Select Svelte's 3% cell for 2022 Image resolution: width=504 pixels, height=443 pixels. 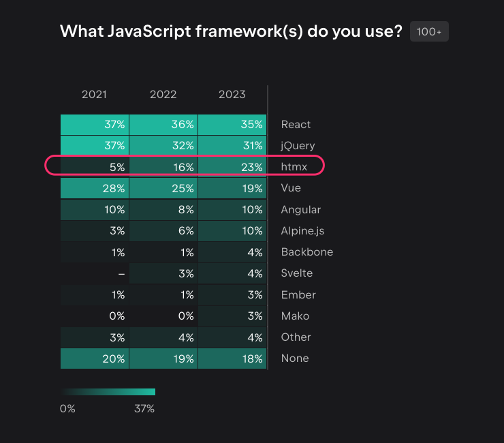[163, 273]
